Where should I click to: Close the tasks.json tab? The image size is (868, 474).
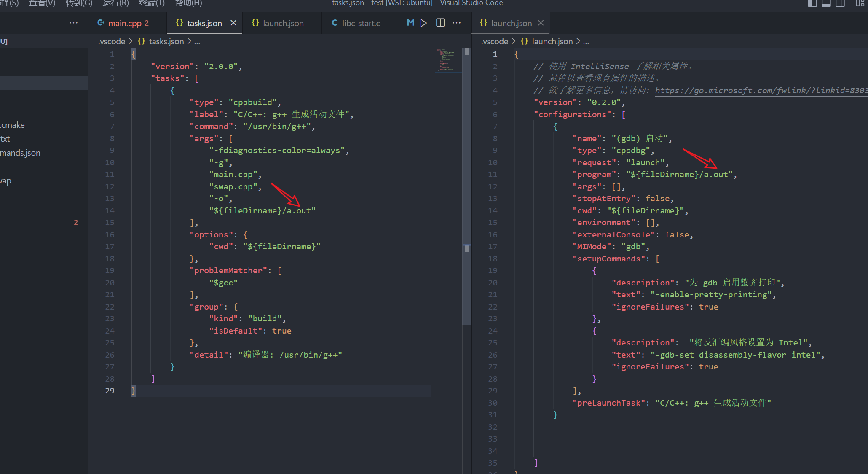233,23
